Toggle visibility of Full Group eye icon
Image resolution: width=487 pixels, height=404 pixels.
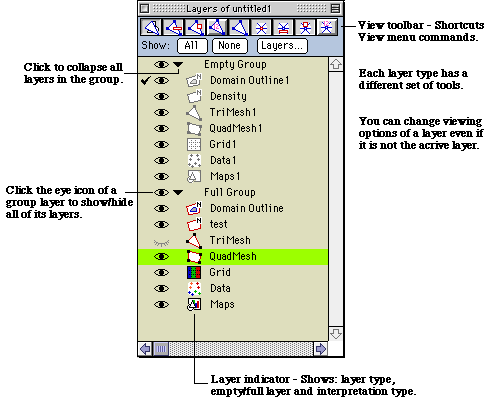(x=161, y=192)
